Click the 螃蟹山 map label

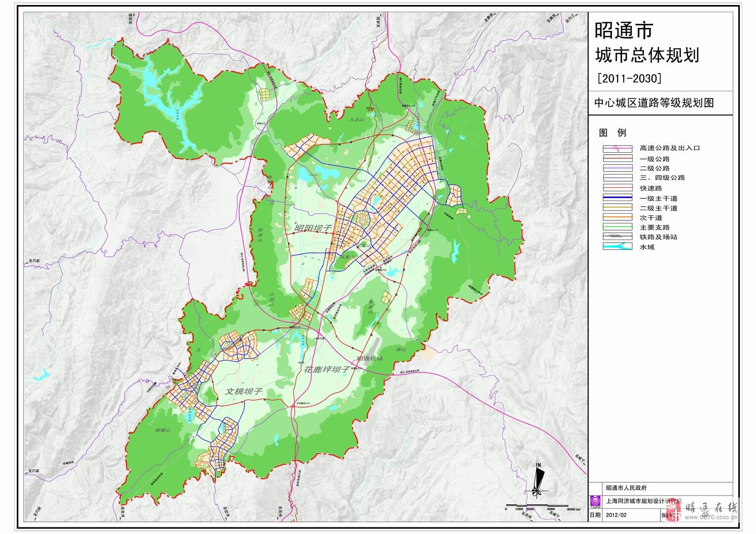point(163,430)
